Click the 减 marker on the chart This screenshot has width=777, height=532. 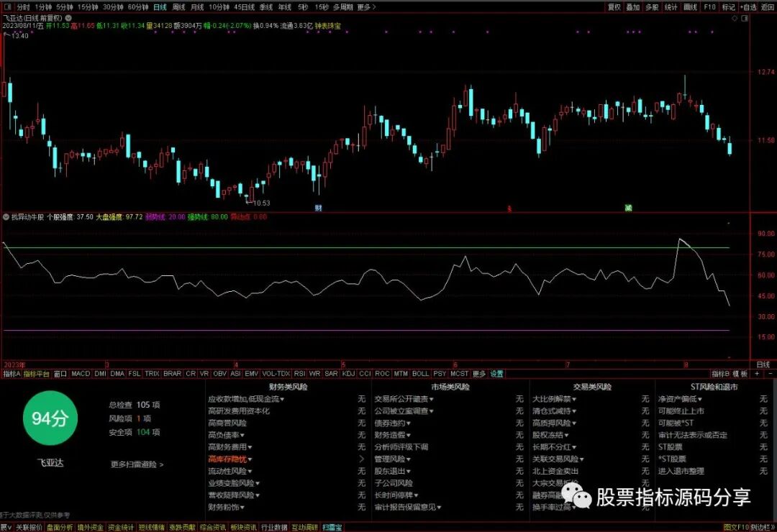point(628,208)
